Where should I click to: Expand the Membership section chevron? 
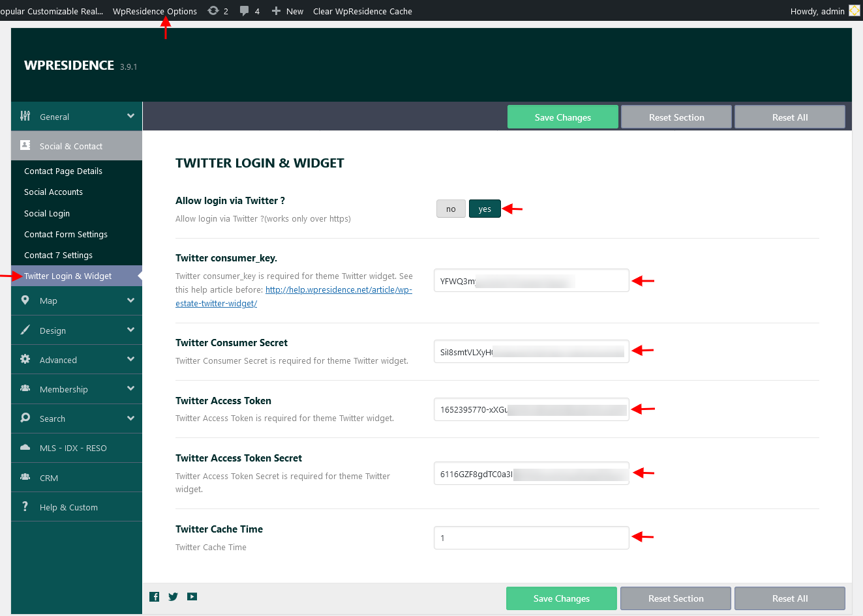point(130,389)
